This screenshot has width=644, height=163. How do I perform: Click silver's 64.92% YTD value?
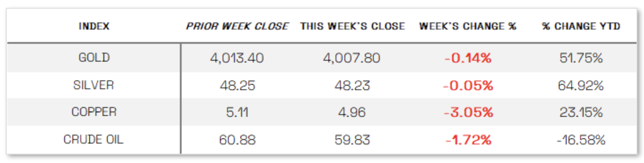(581, 86)
